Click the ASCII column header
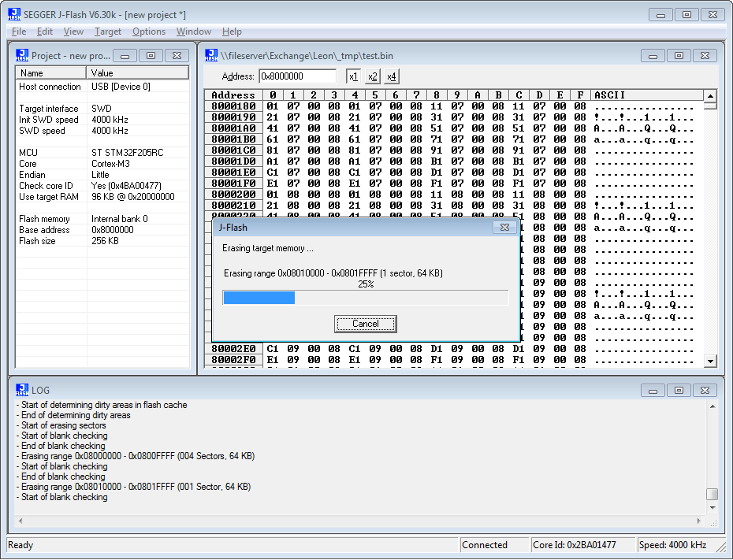 coord(647,95)
